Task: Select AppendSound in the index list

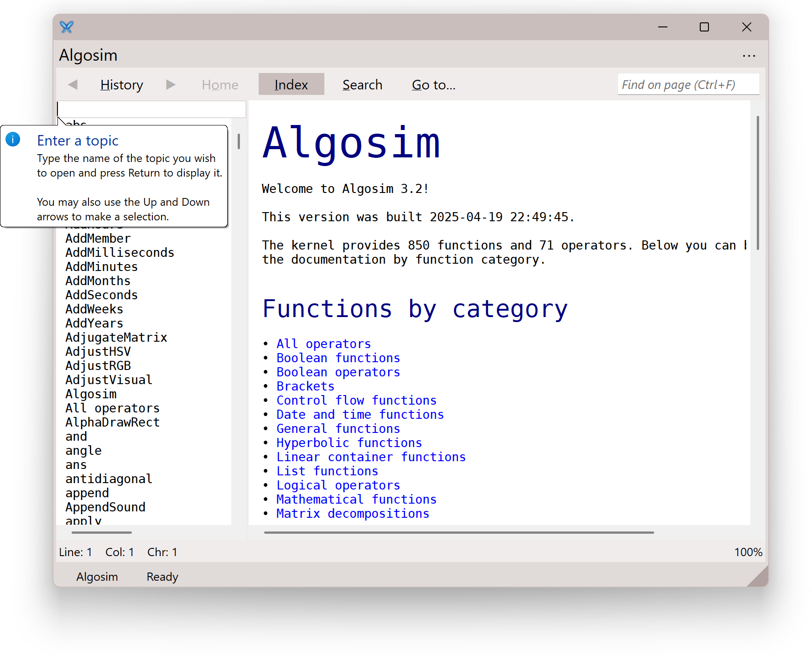Action: point(105,507)
